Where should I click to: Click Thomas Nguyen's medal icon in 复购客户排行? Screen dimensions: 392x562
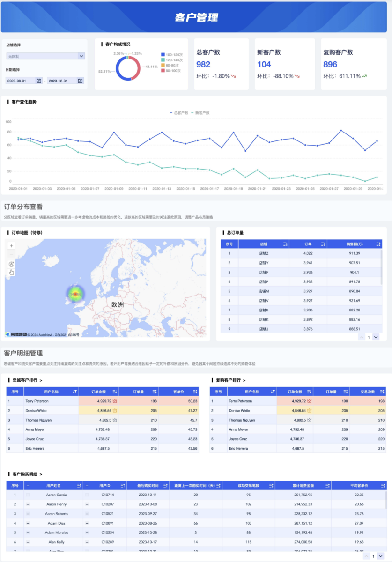coord(310,420)
